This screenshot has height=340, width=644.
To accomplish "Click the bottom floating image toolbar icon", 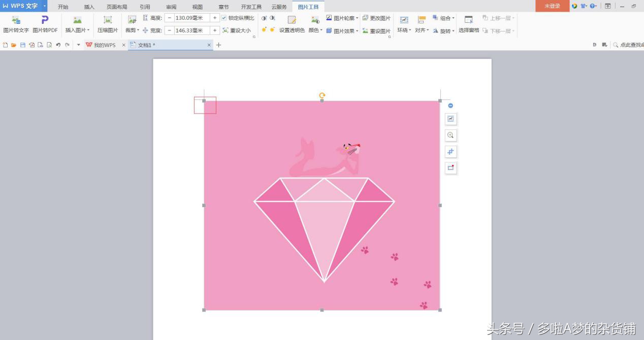I will pos(450,167).
